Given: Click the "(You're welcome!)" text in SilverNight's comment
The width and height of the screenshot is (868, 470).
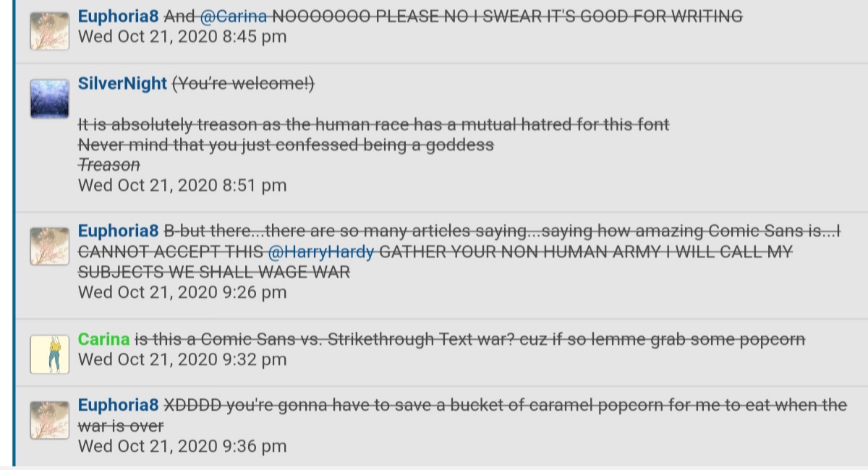Looking at the screenshot, I should [x=243, y=84].
